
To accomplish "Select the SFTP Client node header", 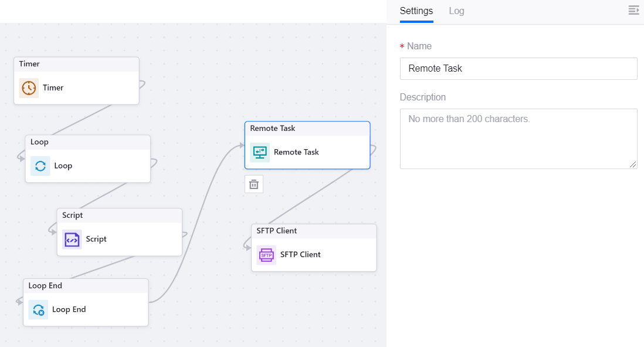I will pos(313,231).
